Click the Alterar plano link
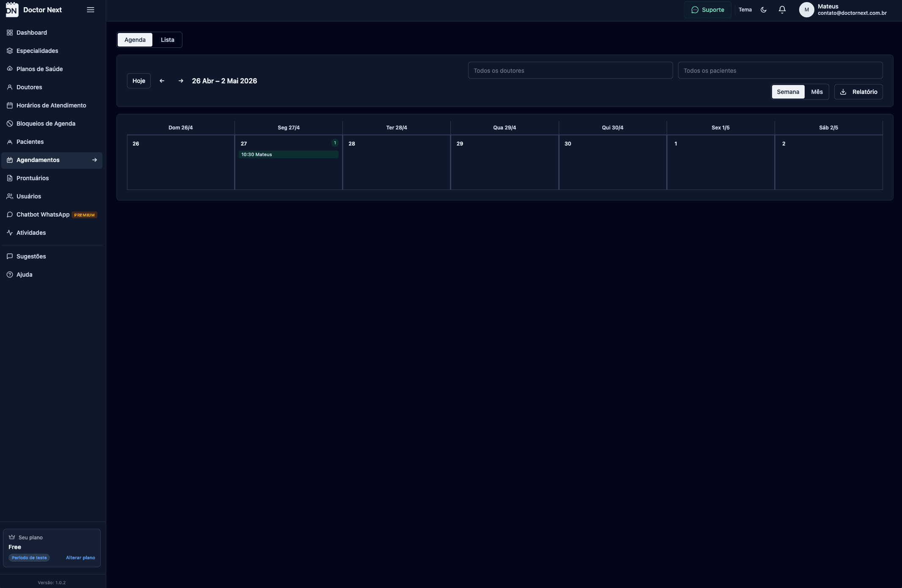Viewport: 902px width, 588px height. coord(80,558)
